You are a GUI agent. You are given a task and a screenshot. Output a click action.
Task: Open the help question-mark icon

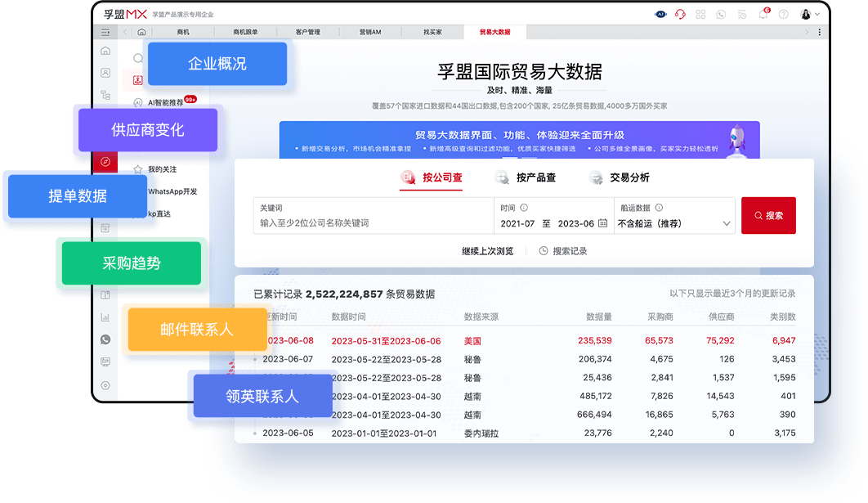(783, 14)
